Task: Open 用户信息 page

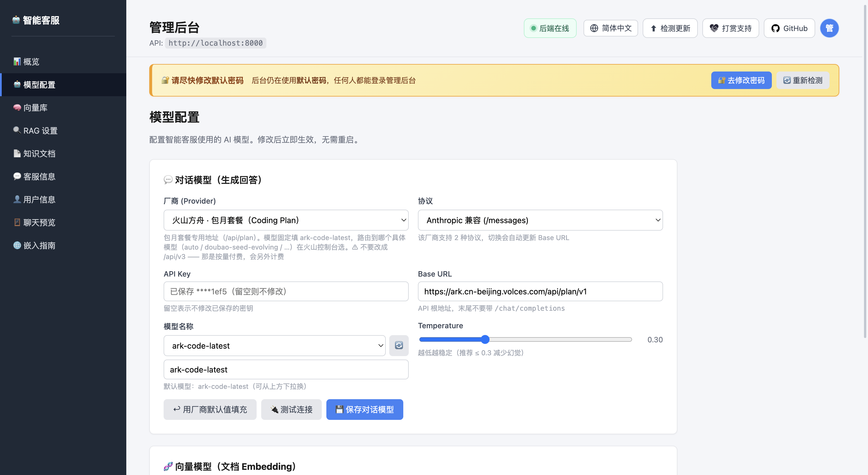Action: pos(63,199)
